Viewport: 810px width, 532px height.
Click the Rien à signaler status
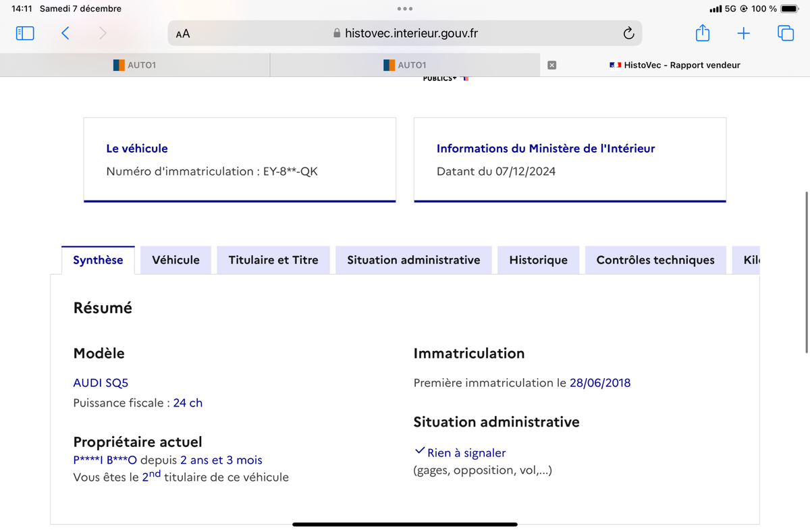click(x=466, y=453)
